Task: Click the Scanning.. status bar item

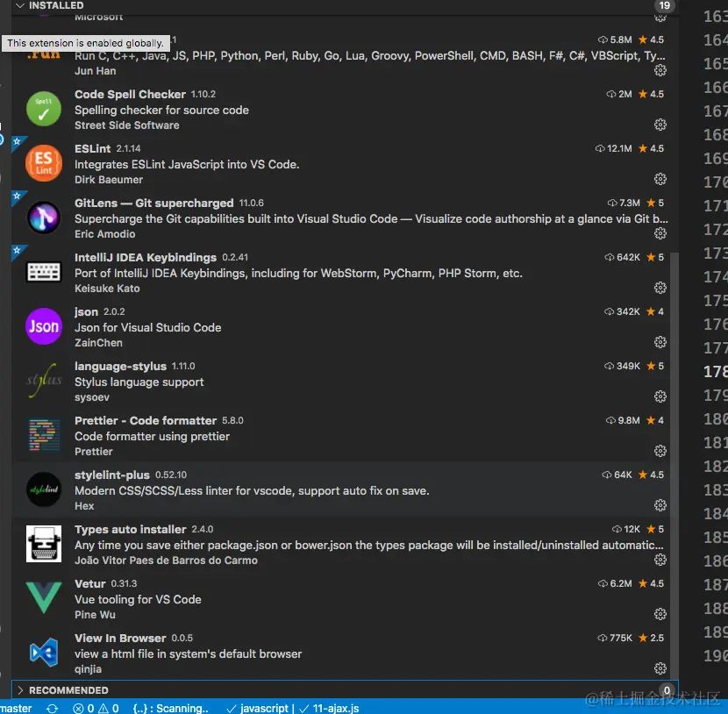Action: coord(170,708)
